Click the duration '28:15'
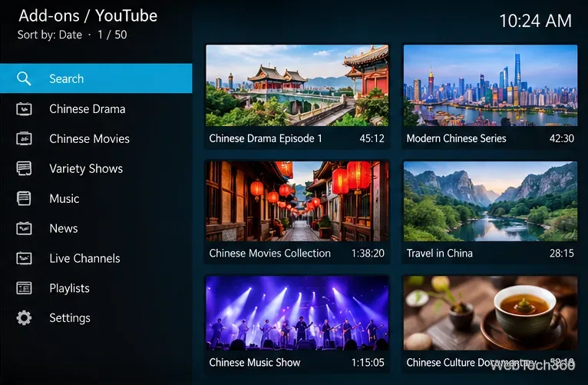 562,254
